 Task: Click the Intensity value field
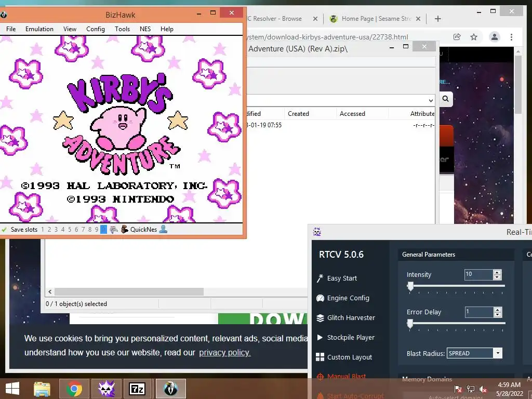click(478, 274)
